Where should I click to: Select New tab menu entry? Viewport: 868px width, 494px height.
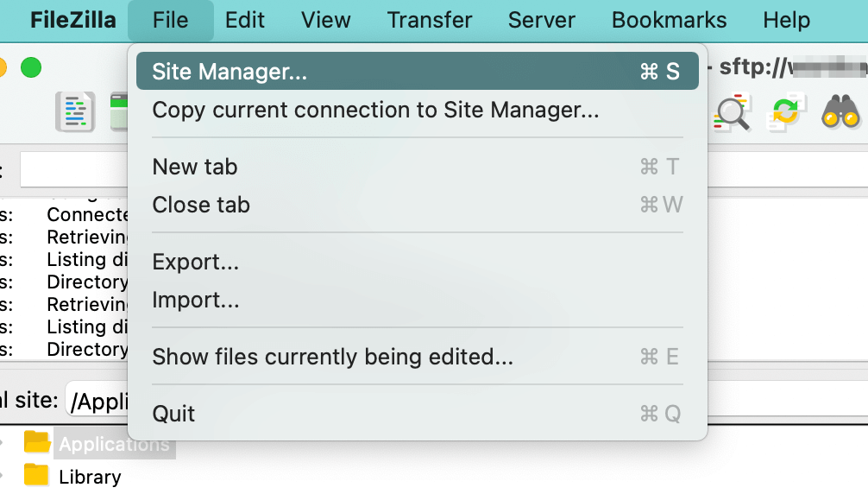click(x=195, y=167)
